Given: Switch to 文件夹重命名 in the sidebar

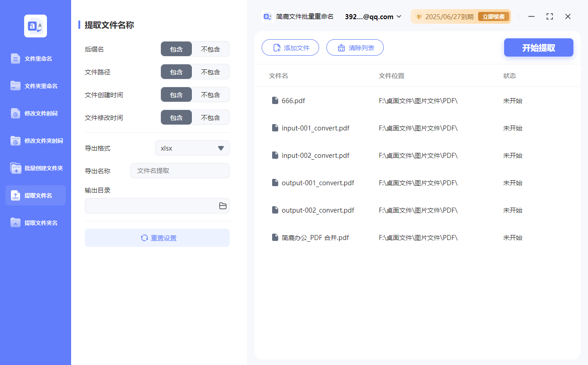Looking at the screenshot, I should tap(35, 86).
